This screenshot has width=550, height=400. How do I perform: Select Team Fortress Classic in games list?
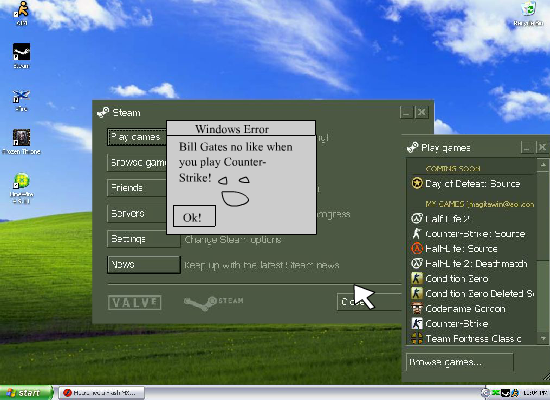click(472, 338)
